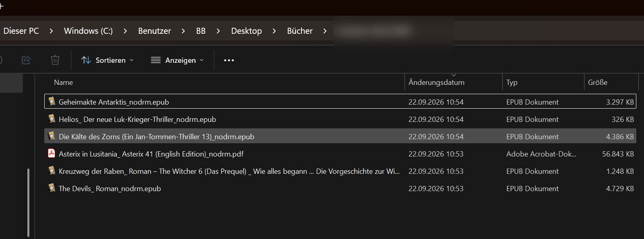This screenshot has height=239, width=644.
Task: Click the Adobe Acrobat-Dok... type cell
Action: pyautogui.click(x=541, y=154)
